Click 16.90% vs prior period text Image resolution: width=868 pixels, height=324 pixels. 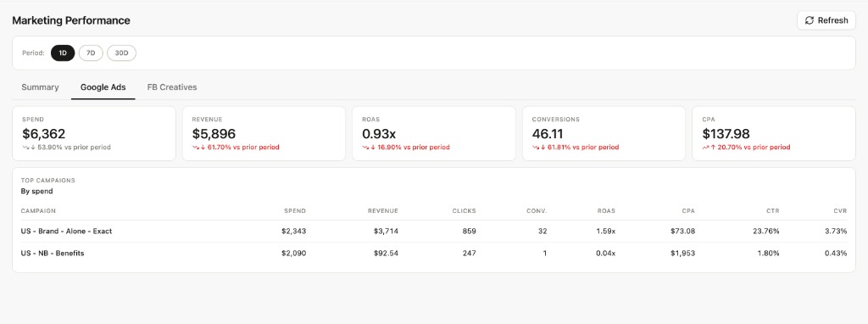click(414, 148)
